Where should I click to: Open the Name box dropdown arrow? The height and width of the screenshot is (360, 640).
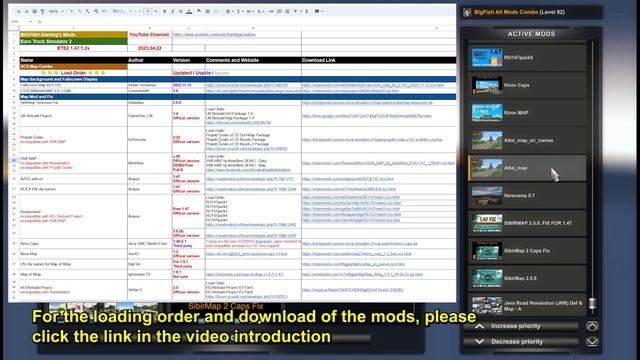(x=31, y=22)
